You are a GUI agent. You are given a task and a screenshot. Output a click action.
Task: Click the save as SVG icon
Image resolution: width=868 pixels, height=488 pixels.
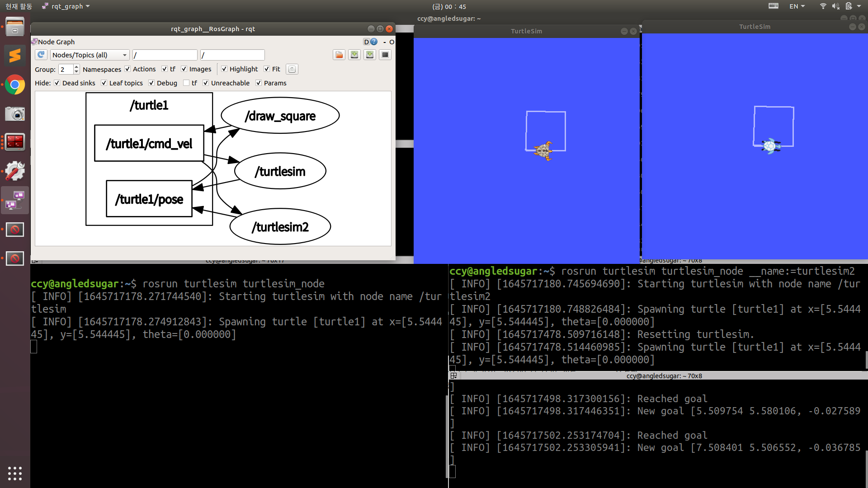pos(370,55)
